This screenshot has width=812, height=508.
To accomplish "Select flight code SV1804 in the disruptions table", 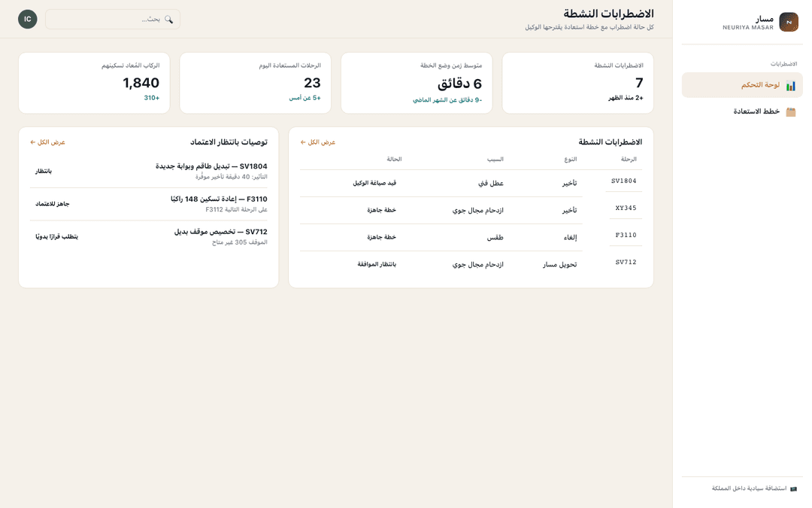I will pos(623,181).
